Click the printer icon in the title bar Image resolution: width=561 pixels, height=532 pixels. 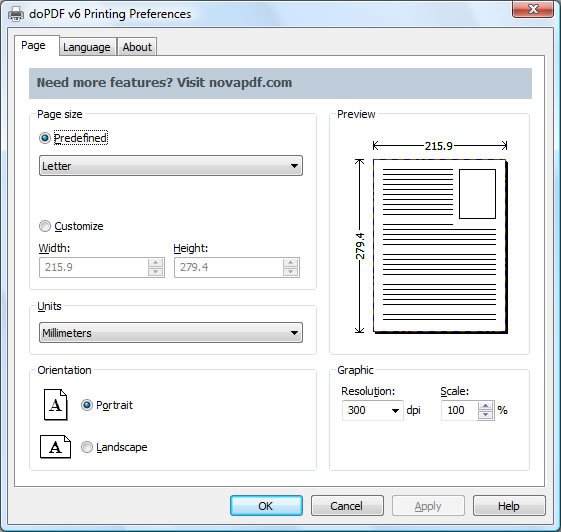coord(16,14)
